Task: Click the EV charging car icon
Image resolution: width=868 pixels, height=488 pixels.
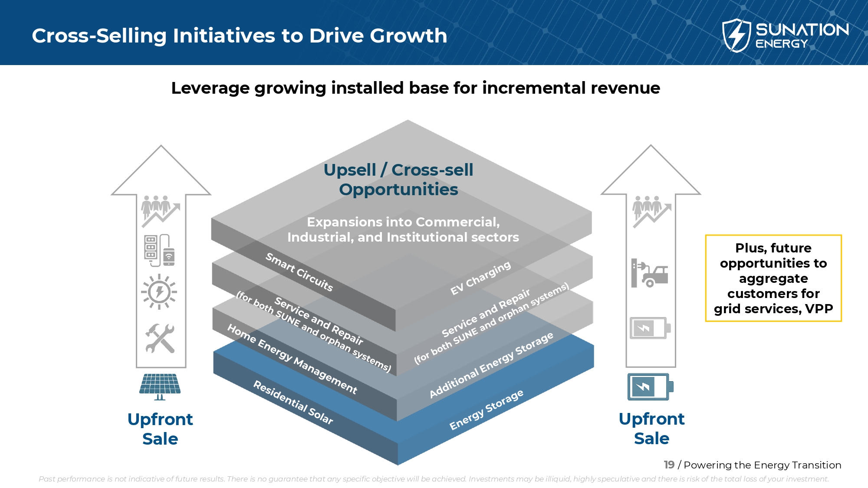Action: tap(650, 273)
